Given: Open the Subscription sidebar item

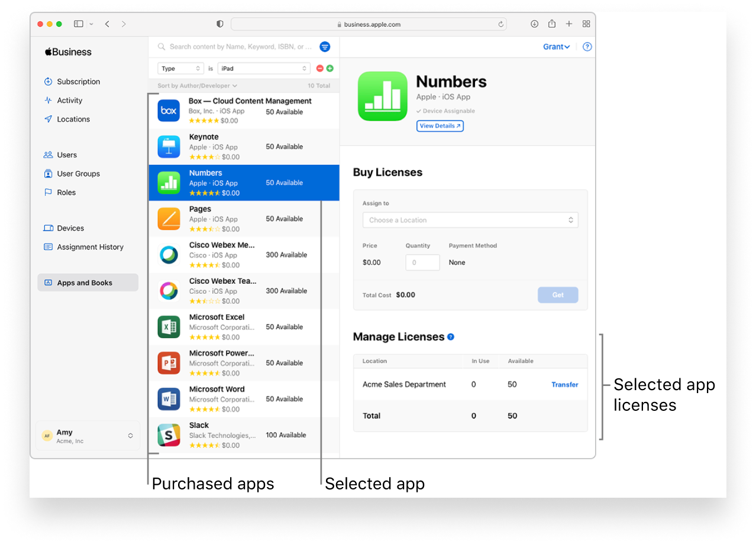Looking at the screenshot, I should 78,82.
